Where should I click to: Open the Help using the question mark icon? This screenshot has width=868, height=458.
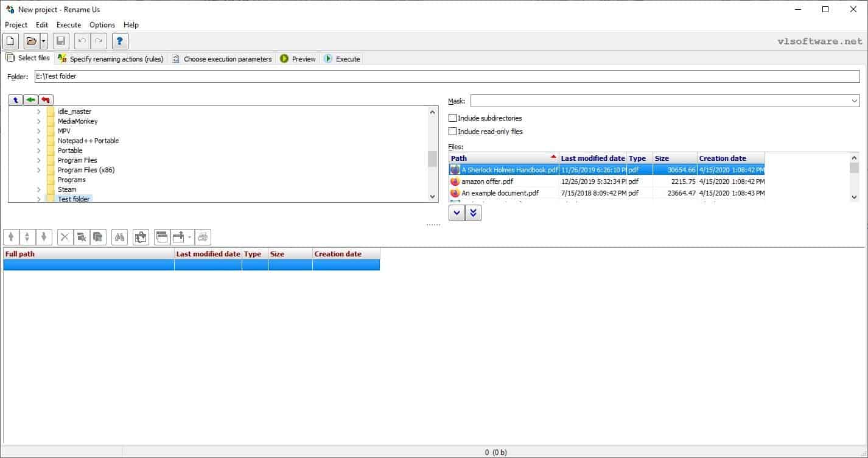click(120, 41)
